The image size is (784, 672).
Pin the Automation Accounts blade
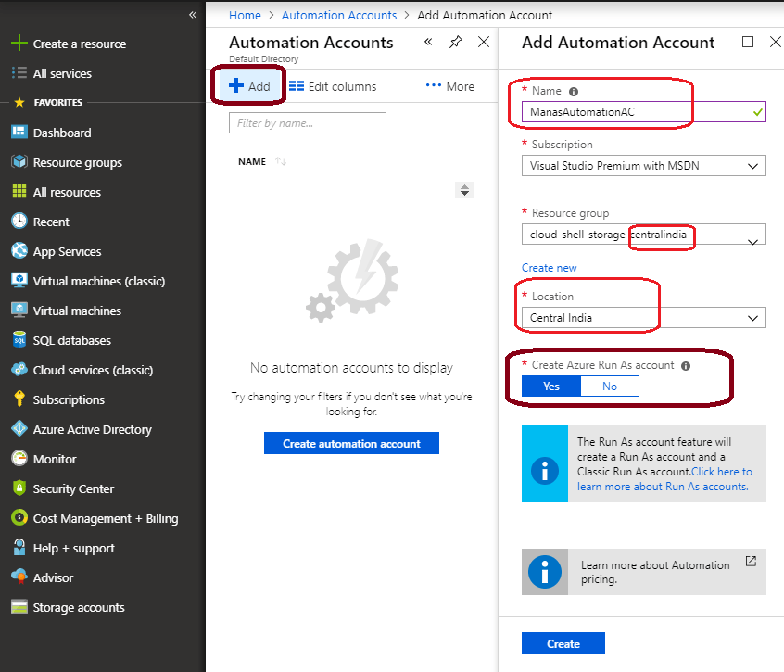(454, 42)
